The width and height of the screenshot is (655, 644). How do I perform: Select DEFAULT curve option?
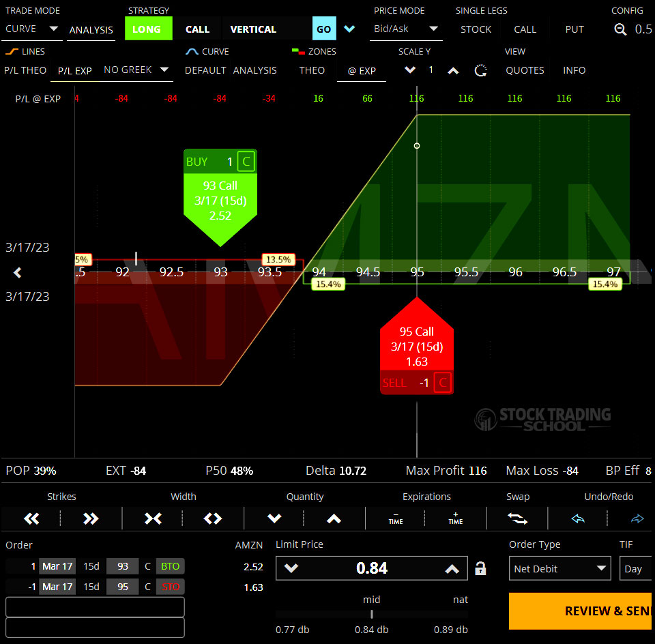(x=205, y=70)
